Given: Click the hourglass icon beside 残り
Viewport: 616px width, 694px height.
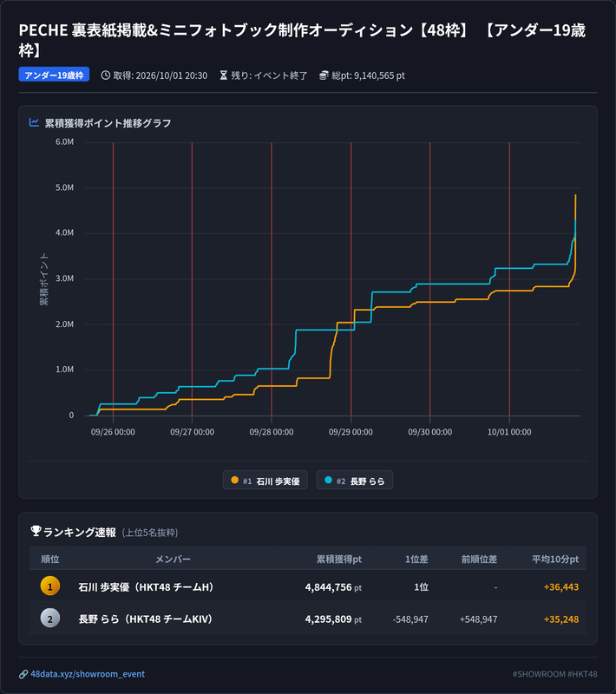Looking at the screenshot, I should (224, 75).
